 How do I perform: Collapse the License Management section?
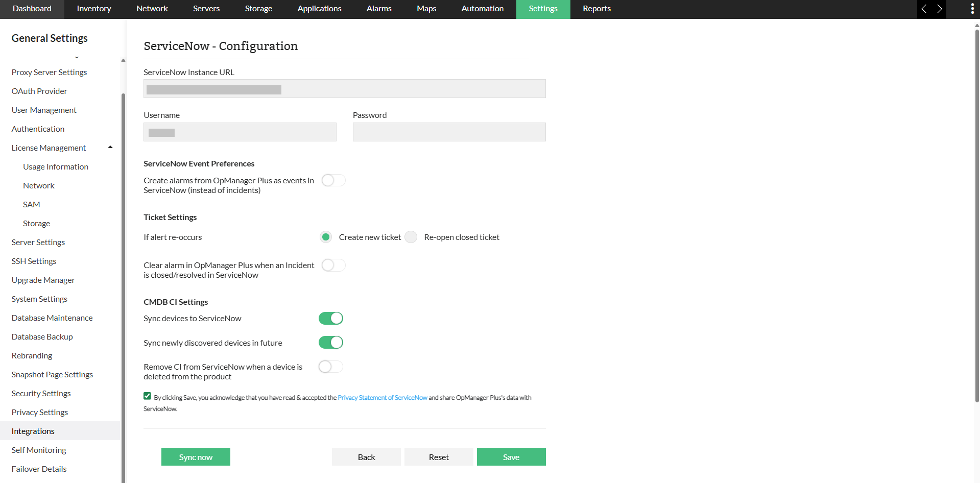click(x=110, y=148)
